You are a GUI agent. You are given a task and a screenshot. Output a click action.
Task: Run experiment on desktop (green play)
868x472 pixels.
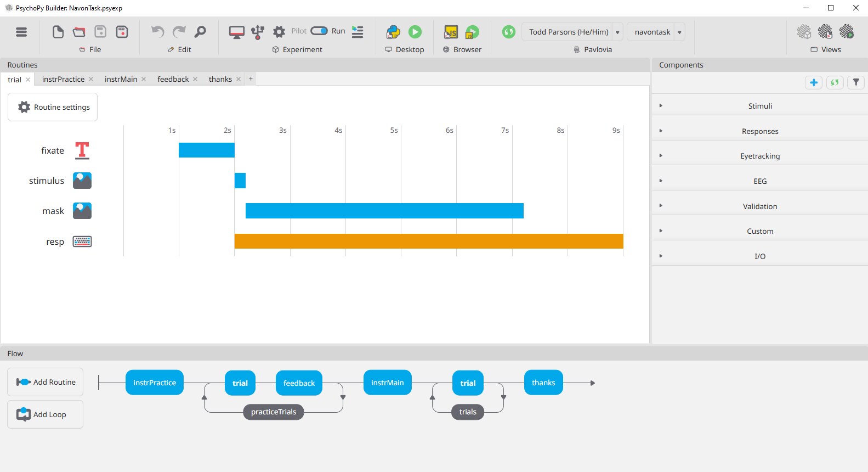click(415, 32)
